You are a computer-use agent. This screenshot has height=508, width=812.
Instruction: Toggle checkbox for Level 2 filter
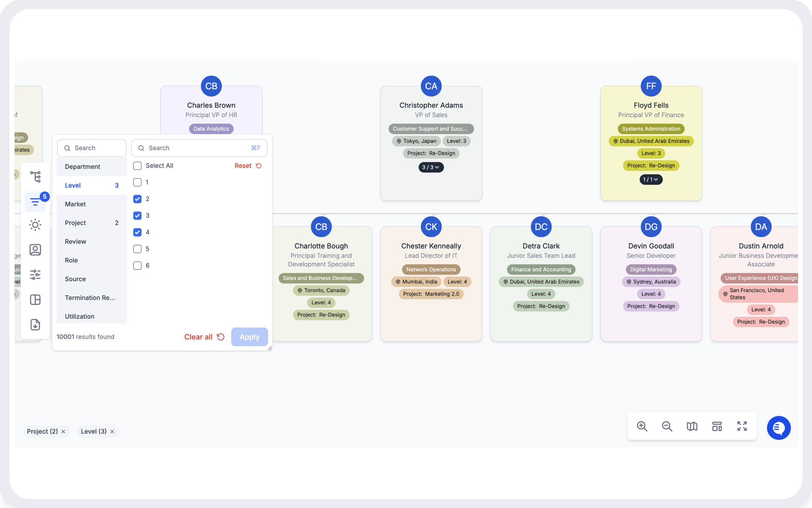point(137,198)
